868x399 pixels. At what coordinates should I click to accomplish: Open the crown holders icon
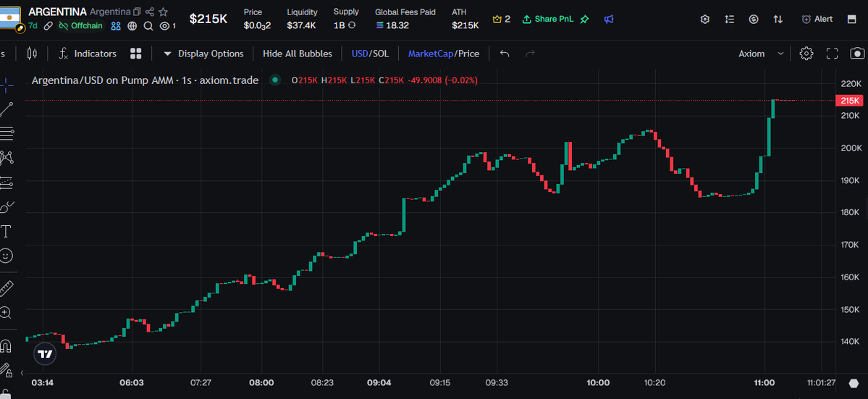tap(497, 19)
